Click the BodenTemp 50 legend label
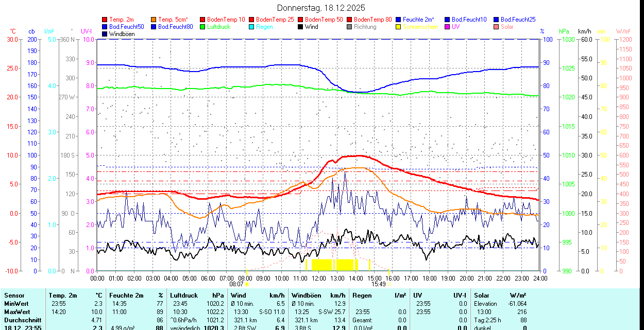Viewport: 644px width, 330px height. [x=325, y=20]
